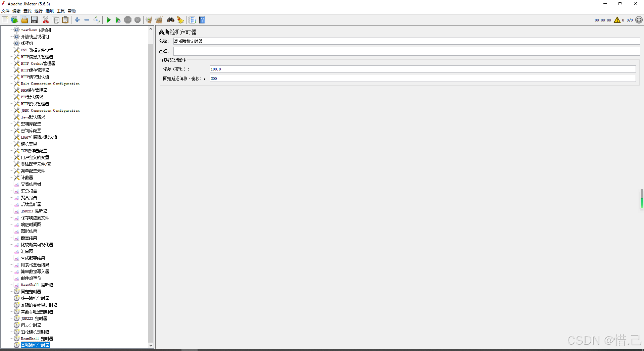Image resolution: width=644 pixels, height=351 pixels.
Task: Select 统一随机定时器 node
Action: pos(35,298)
